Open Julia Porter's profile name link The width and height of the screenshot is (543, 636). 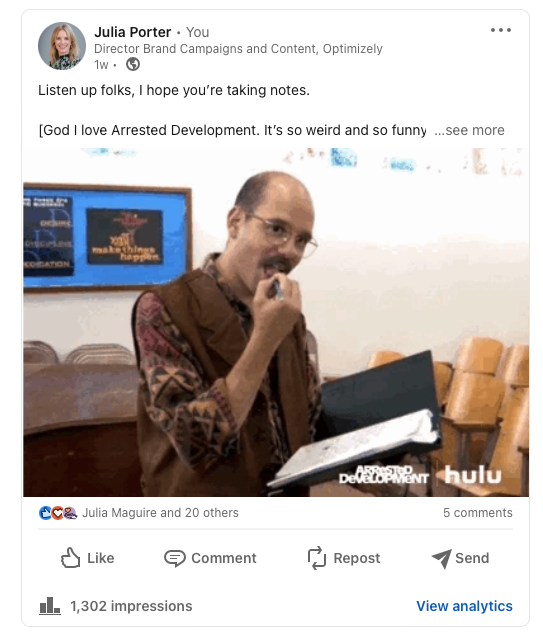[133, 32]
